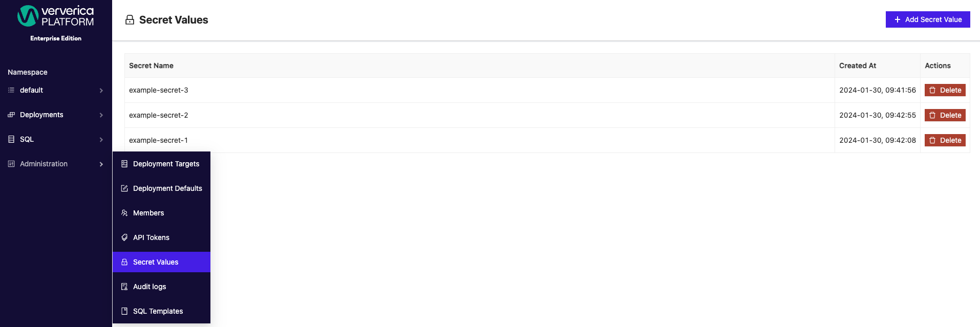Click the Audit logs document icon

124,287
